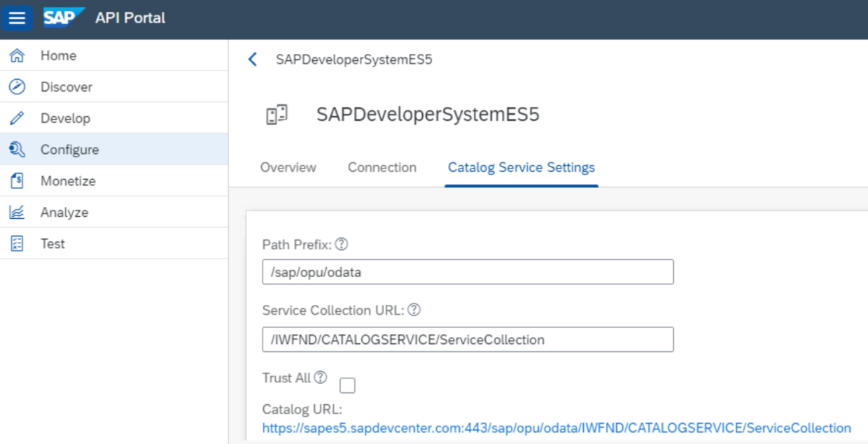Click the Path Prefix input field
This screenshot has width=868, height=444.
(x=468, y=272)
